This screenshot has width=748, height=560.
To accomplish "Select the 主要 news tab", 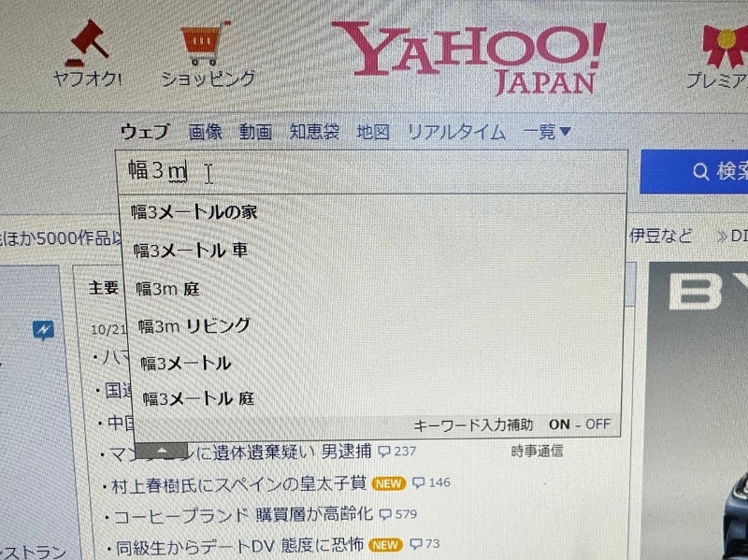I will click(x=104, y=288).
